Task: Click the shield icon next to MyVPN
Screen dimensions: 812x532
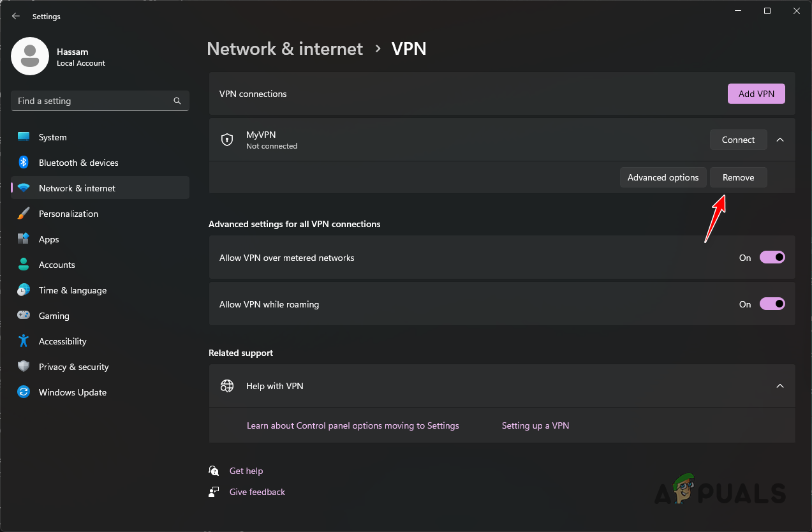Action: [x=227, y=139]
